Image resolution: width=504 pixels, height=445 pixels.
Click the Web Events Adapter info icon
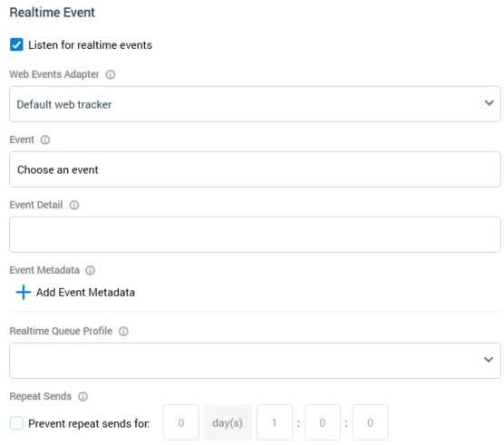pyautogui.click(x=111, y=74)
